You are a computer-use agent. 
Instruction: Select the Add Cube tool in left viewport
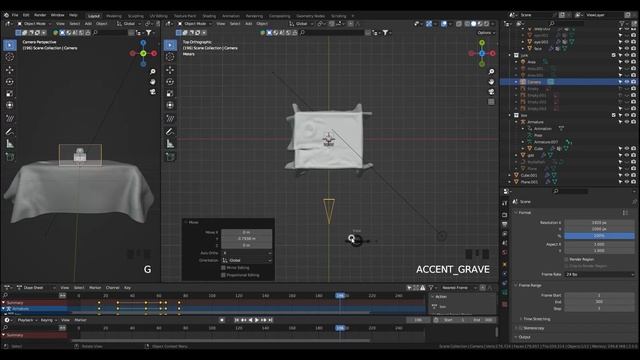pos(10,157)
